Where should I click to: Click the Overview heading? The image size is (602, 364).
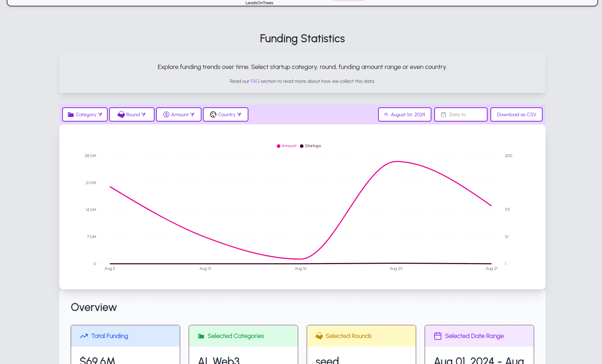(x=94, y=307)
